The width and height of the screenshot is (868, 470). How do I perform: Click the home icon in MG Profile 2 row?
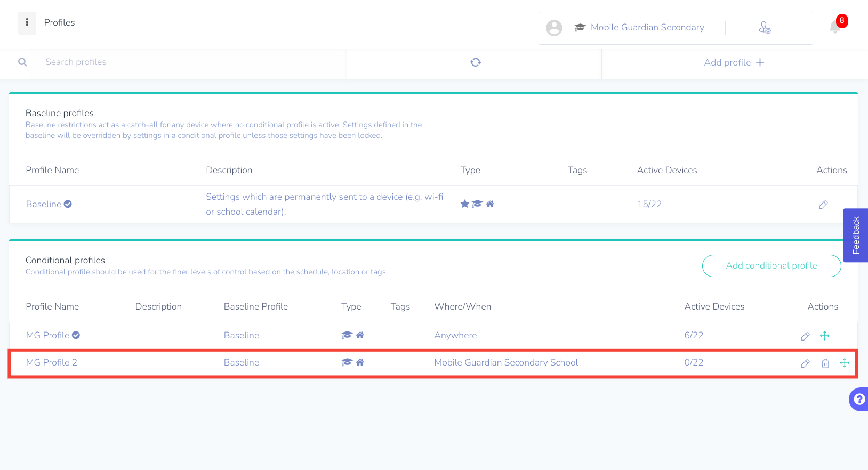pyautogui.click(x=360, y=362)
